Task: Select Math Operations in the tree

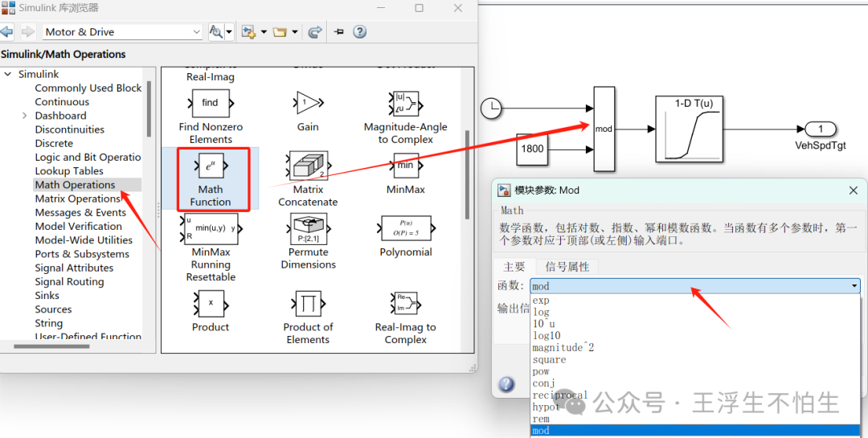Action: (x=76, y=185)
